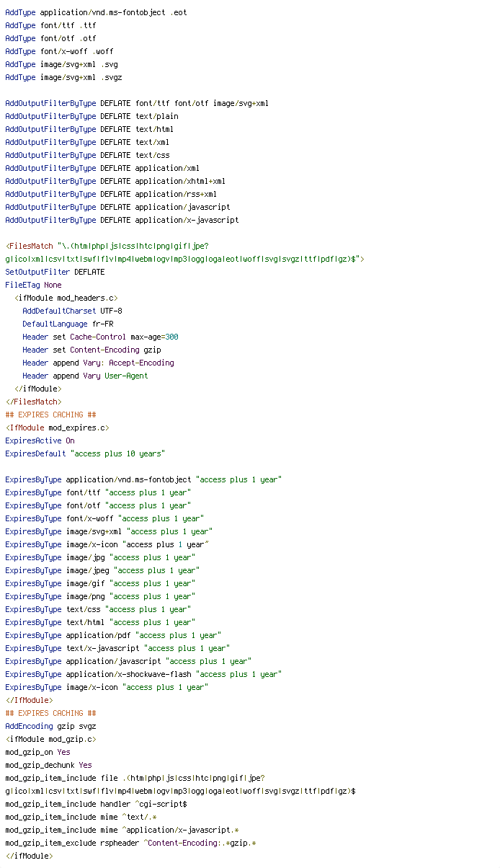Click the DEFLATE font/ttf font/otf image/svg+xml line

coord(137,103)
